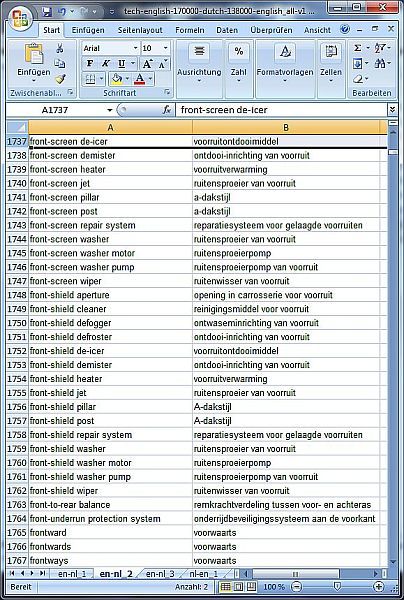Click the insert function fx icon
404x600 pixels.
[166, 110]
